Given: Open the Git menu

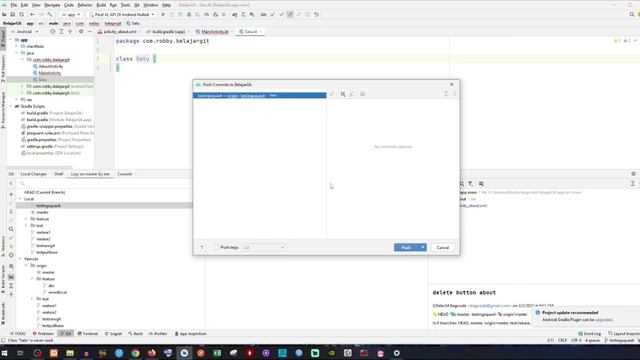Looking at the screenshot, I should click(x=137, y=5).
